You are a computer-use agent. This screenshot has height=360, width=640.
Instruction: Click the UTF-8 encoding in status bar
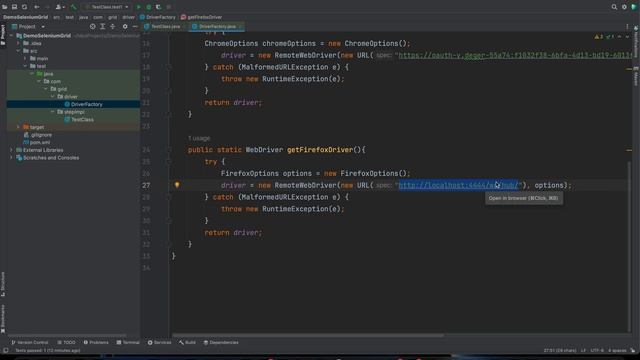click(596, 351)
